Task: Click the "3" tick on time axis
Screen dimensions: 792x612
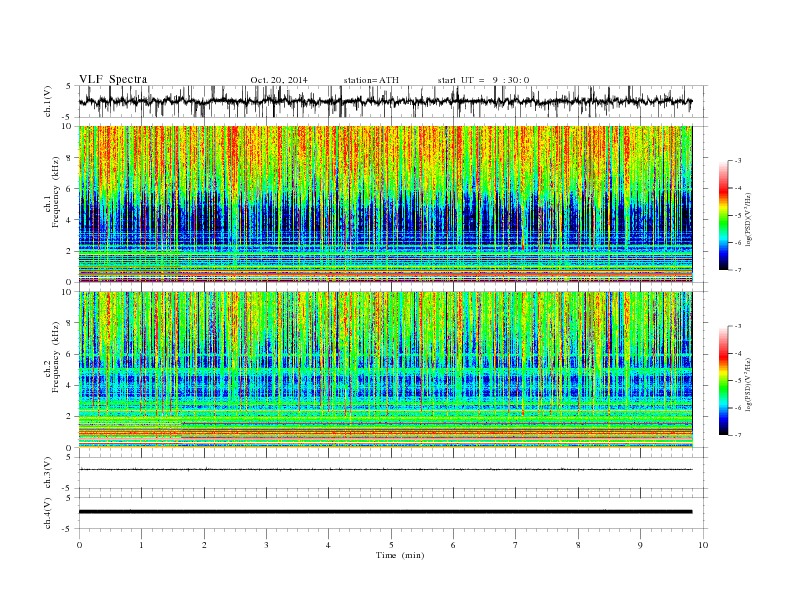Action: (266, 545)
